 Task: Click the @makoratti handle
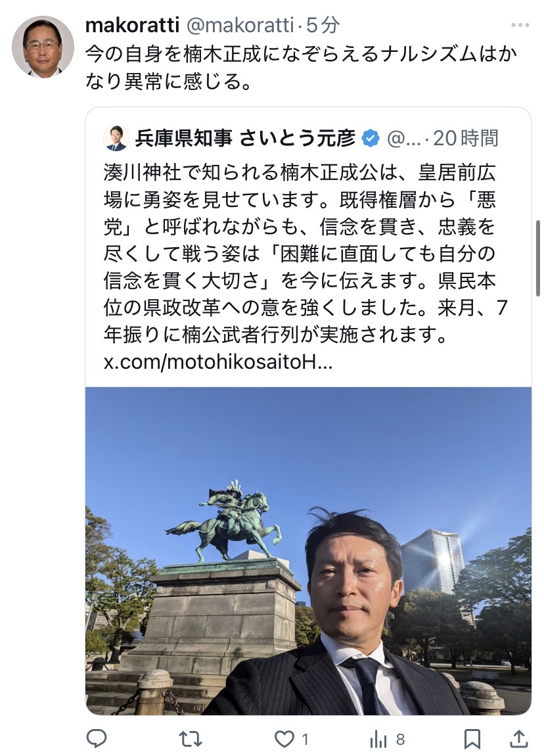(x=240, y=26)
